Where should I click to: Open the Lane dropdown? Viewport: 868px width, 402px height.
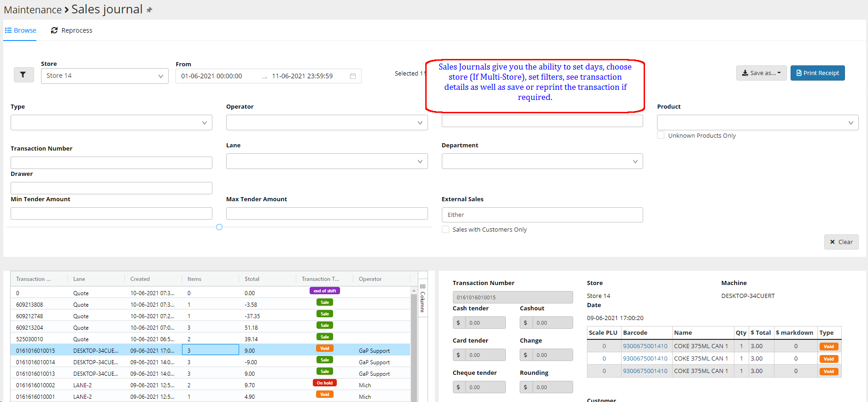click(x=327, y=161)
